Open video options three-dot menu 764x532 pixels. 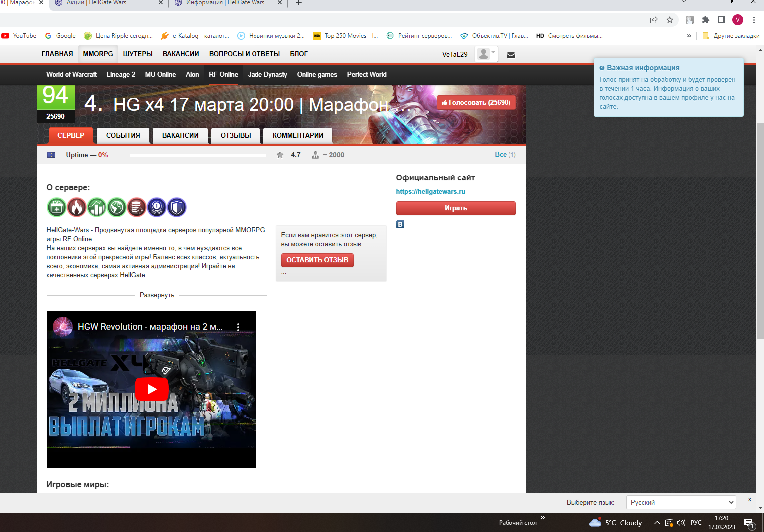coord(238,327)
